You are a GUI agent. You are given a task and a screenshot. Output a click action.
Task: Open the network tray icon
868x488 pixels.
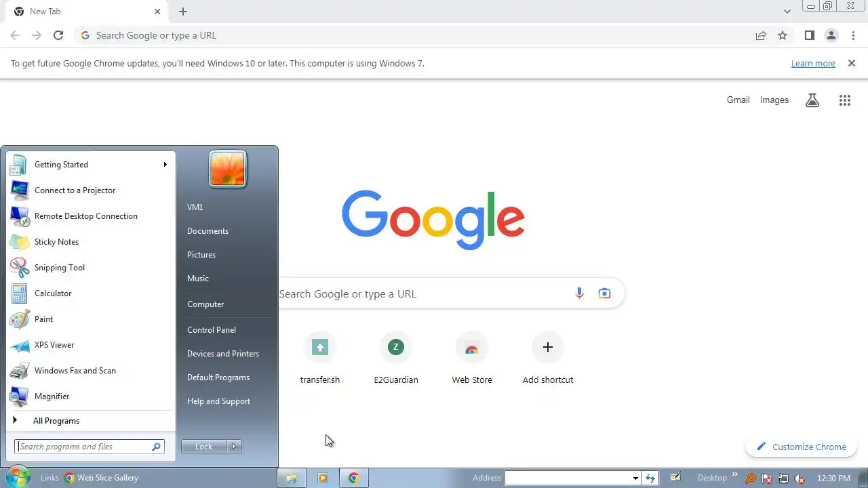(x=783, y=478)
